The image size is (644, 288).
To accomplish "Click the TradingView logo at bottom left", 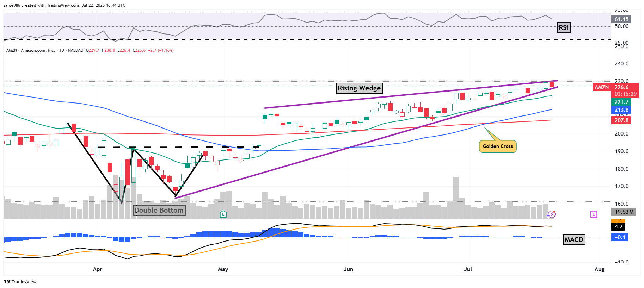I will point(20,282).
